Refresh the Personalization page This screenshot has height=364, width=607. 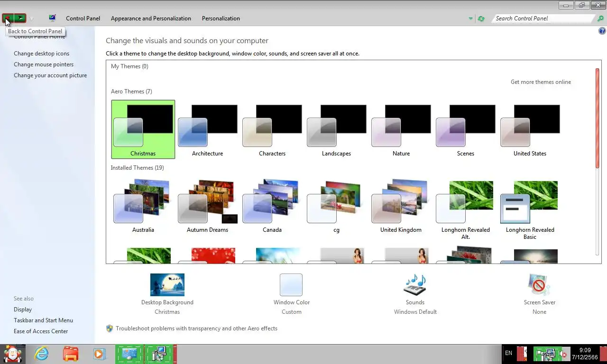pos(481,18)
